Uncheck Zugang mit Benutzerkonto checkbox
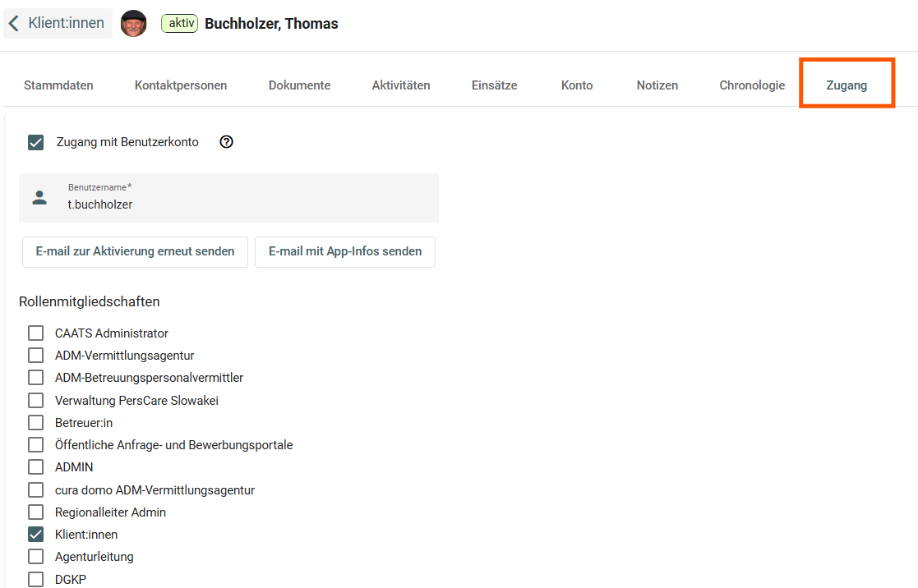918x588 pixels. [36, 142]
